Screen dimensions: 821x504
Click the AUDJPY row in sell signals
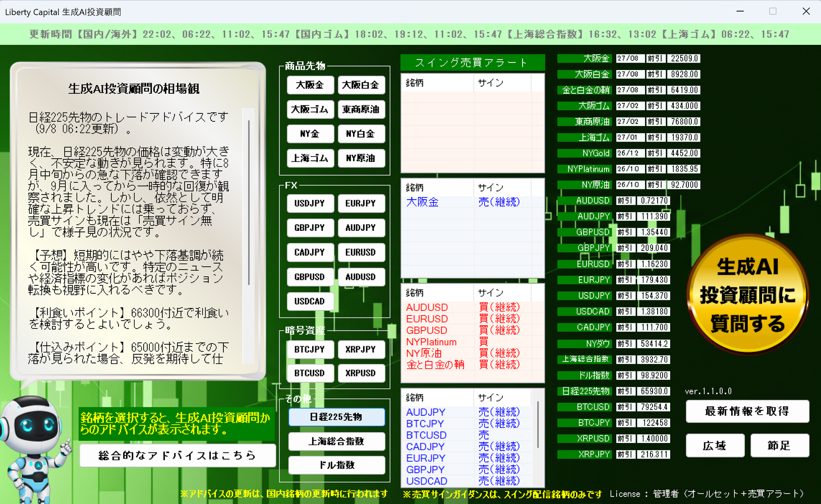pyautogui.click(x=467, y=412)
